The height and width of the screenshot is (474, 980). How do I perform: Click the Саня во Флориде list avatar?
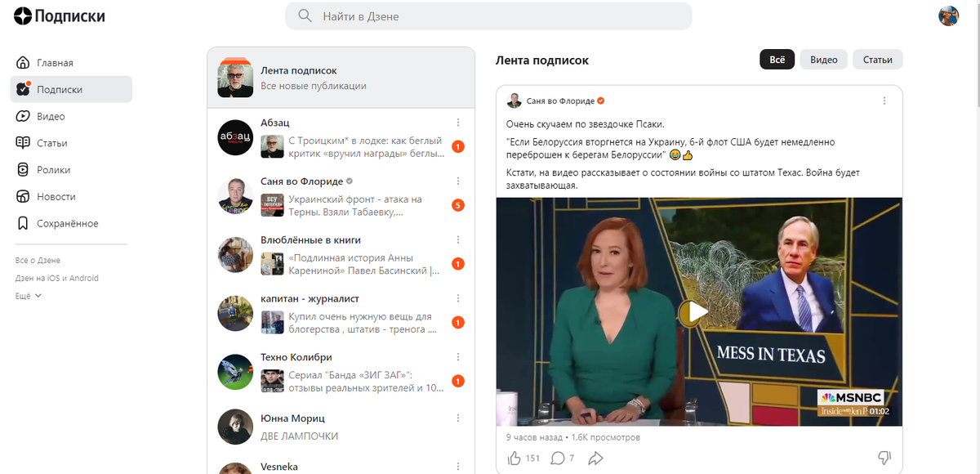(x=235, y=196)
